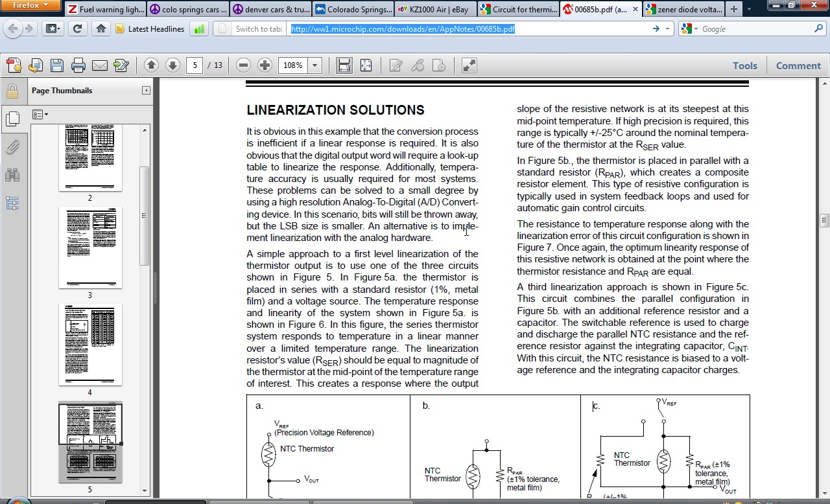Switch to colo springs cars tab
The image size is (830, 504).
click(187, 10)
